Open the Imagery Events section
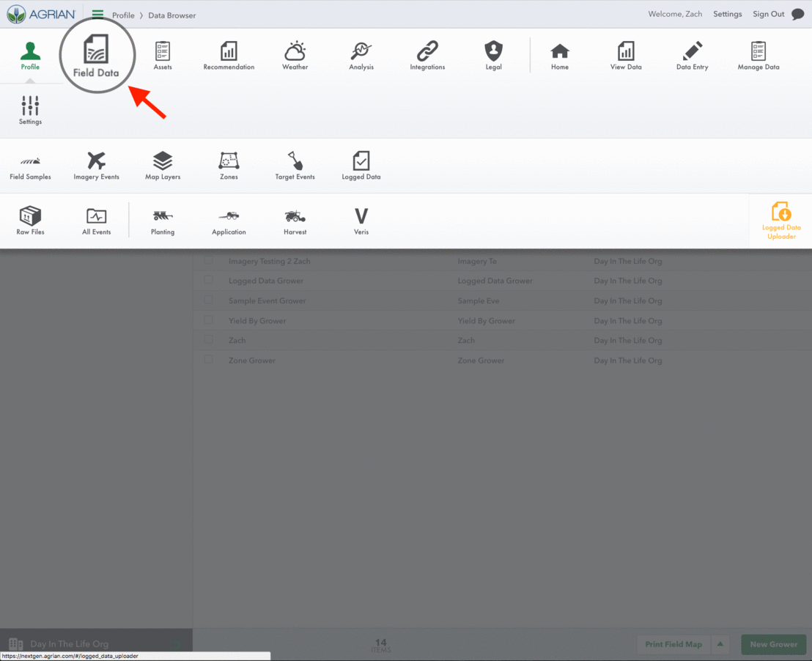812x661 pixels. (96, 165)
